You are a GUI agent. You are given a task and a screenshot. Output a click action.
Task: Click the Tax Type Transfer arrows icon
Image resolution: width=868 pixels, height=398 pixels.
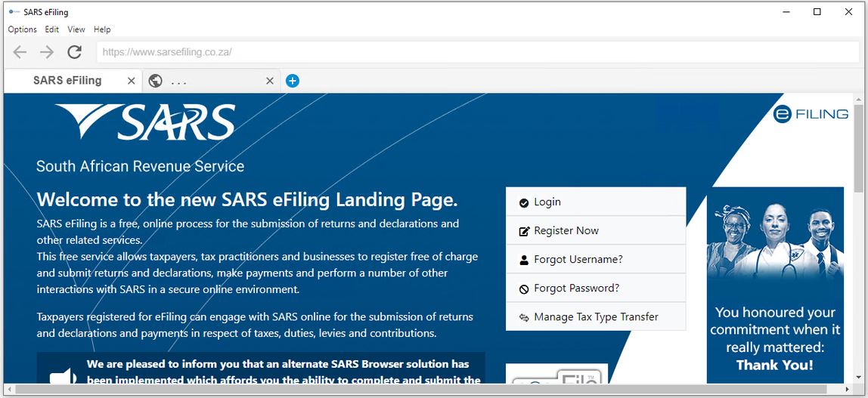click(524, 318)
